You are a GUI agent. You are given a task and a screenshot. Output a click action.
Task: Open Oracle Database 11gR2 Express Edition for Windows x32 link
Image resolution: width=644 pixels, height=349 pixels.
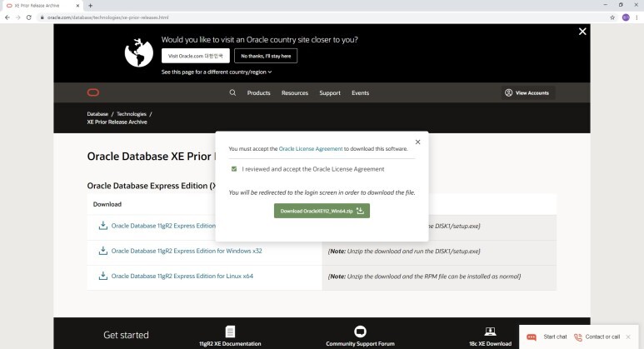pyautogui.click(x=187, y=251)
